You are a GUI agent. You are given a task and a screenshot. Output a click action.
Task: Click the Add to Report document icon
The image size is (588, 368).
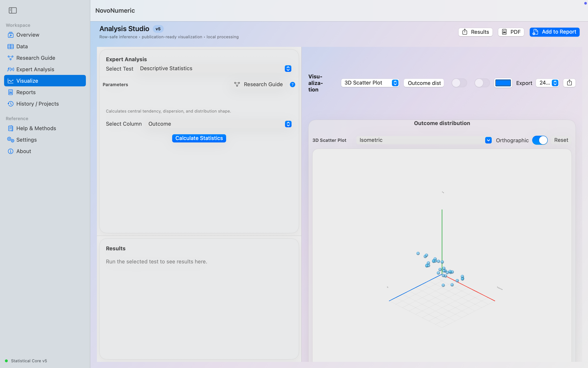535,32
